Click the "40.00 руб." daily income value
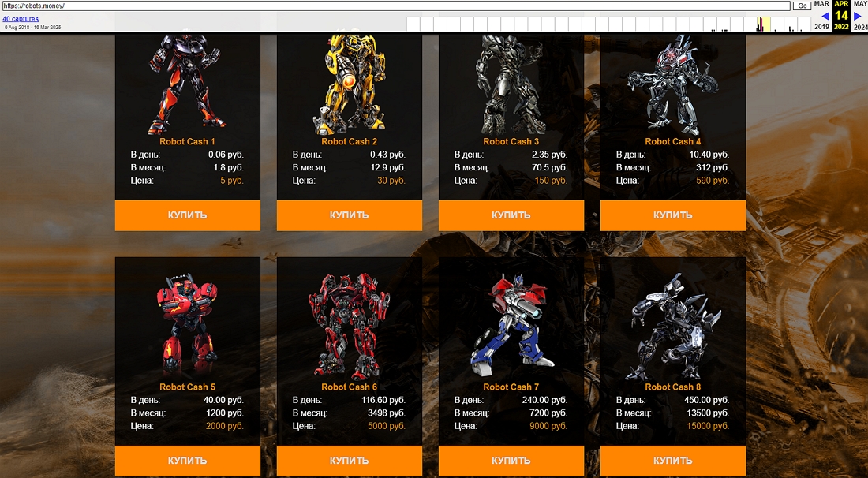Viewport: 868px width, 478px height. pos(223,400)
